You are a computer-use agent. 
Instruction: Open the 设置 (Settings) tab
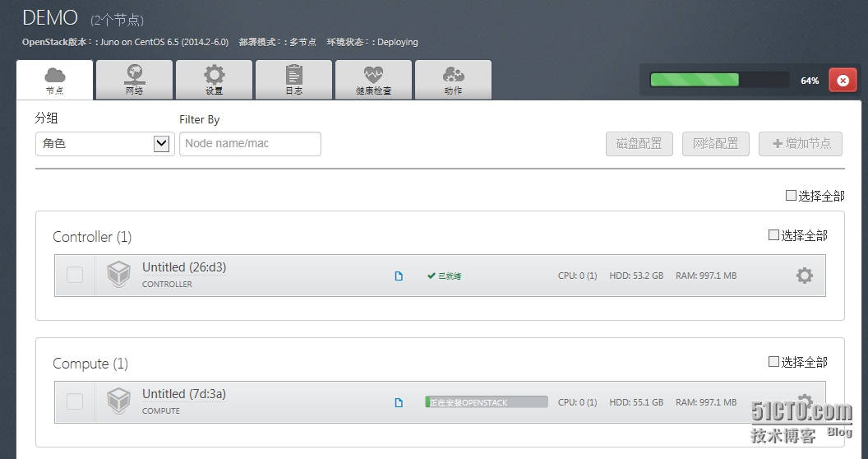(x=214, y=81)
